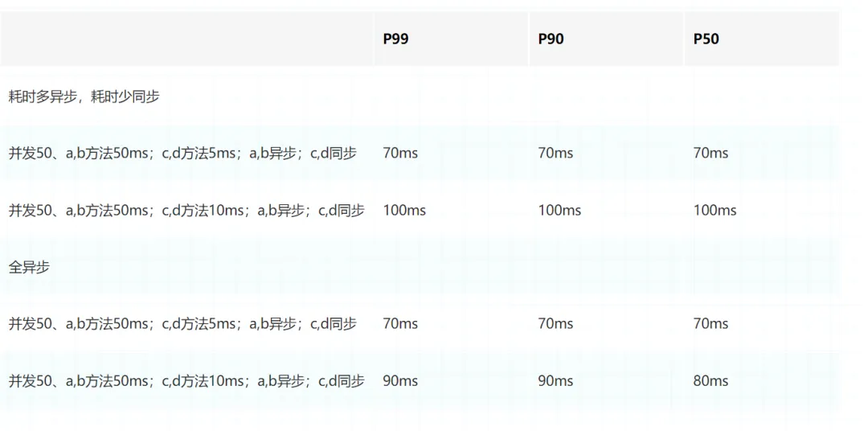
Task: Select the c,d方法10ms row label below 全异步
Action: click(186, 381)
